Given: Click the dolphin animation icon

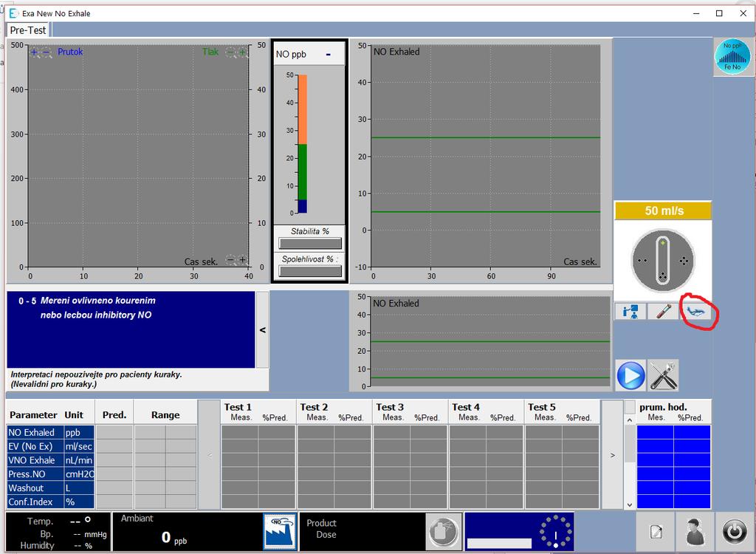Looking at the screenshot, I should (695, 312).
